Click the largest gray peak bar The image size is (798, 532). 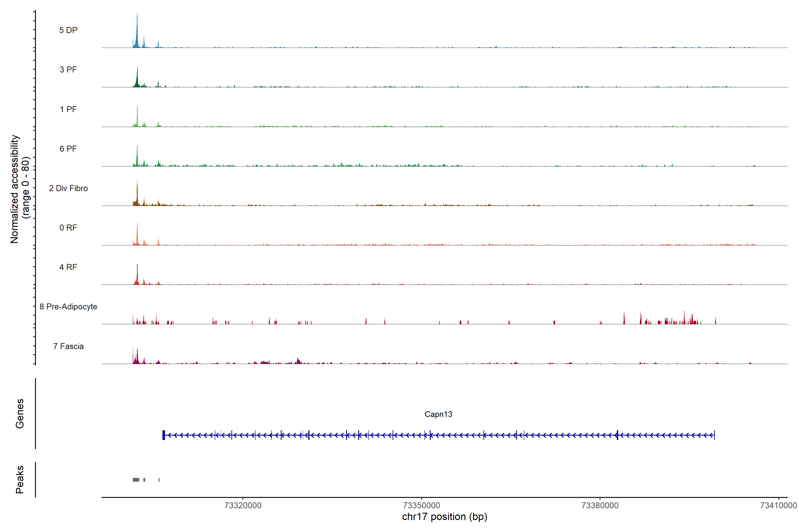(x=136, y=480)
